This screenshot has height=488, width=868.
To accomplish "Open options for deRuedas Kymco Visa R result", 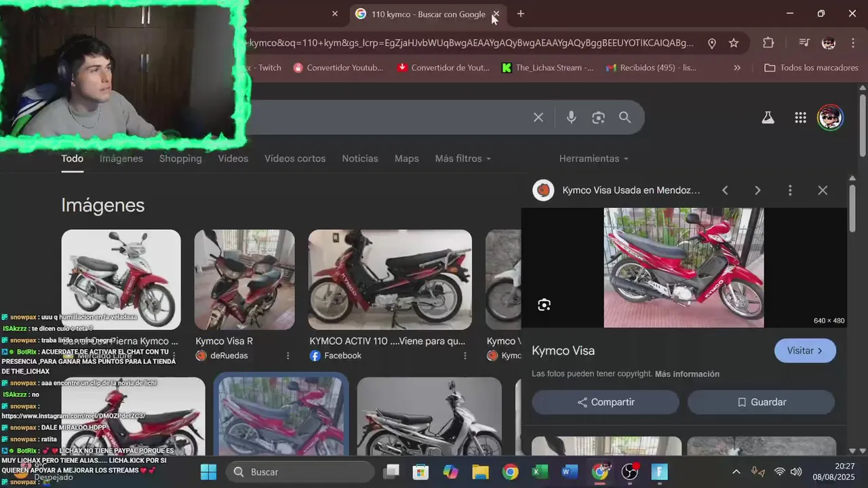I will pos(288,356).
